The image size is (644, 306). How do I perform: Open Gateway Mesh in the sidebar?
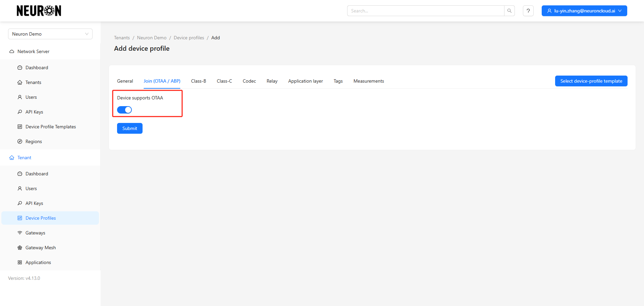click(x=50, y=248)
